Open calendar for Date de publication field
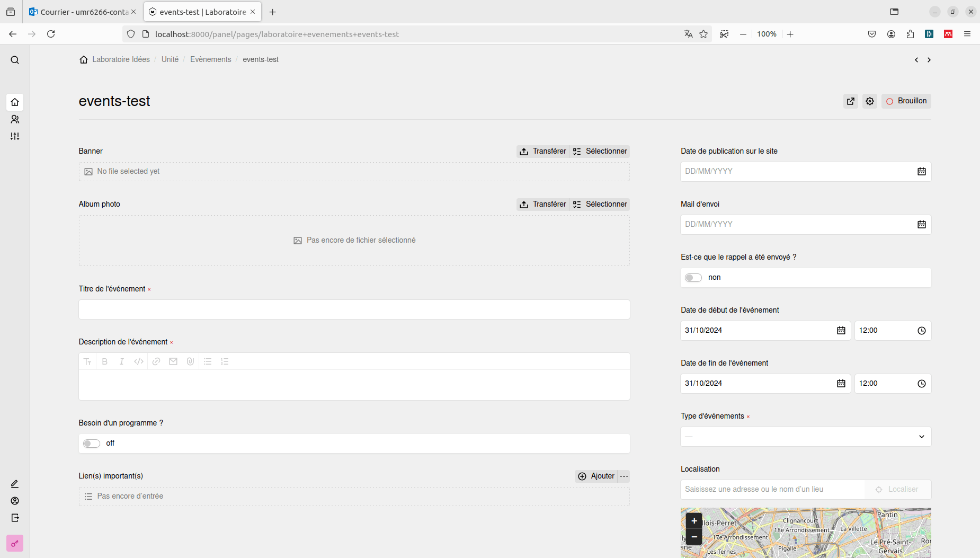Image resolution: width=980 pixels, height=558 pixels. tap(922, 172)
